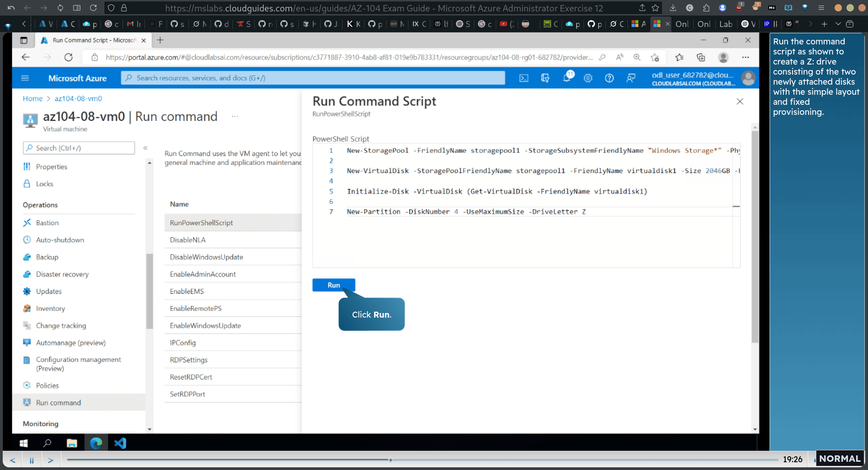The height and width of the screenshot is (470, 868).
Task: Open Bastion in the Operations section
Action: click(47, 222)
